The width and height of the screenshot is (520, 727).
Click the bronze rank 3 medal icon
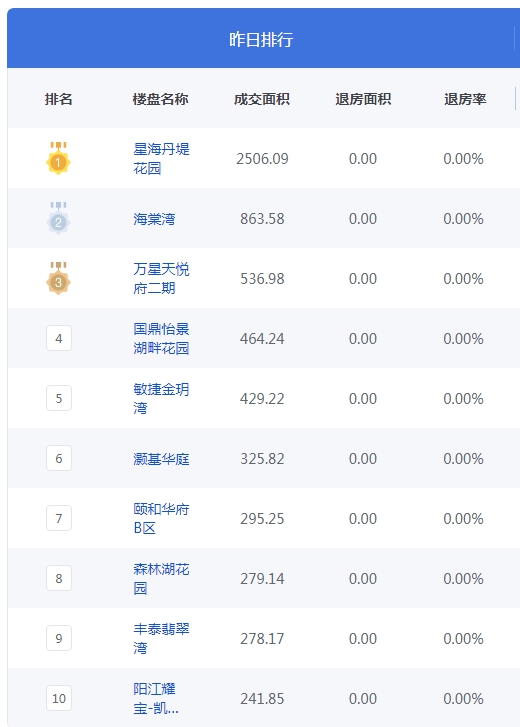tap(58, 278)
